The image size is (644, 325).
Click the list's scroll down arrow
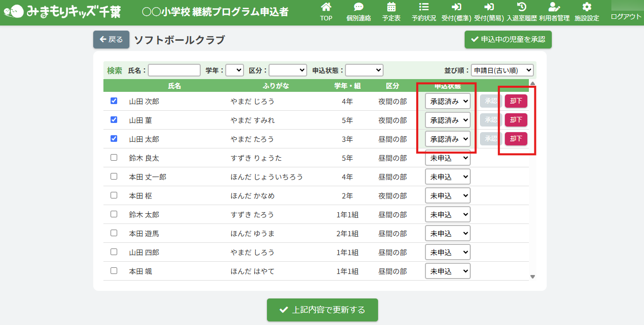pyautogui.click(x=533, y=277)
